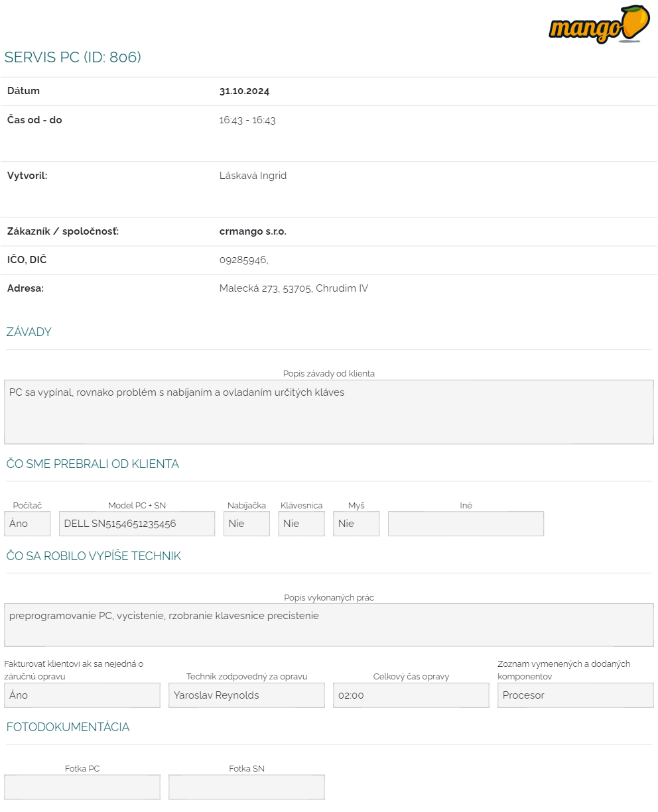Screen dimensions: 658x812
Task: Click the Myš field showing Nie
Action: point(356,524)
